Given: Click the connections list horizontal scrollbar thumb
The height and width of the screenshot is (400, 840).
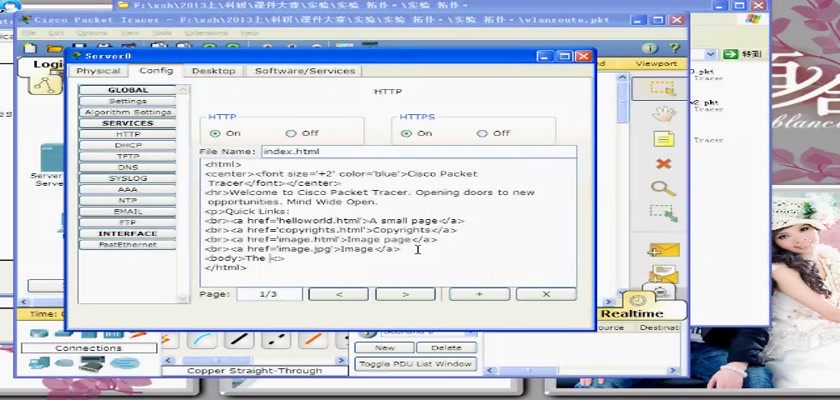Looking at the screenshot, I should (217, 360).
